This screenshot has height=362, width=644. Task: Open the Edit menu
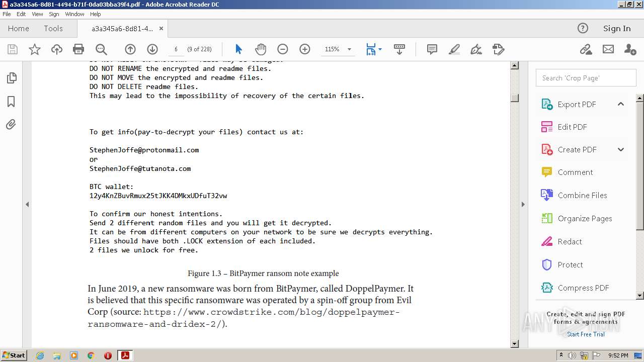21,14
